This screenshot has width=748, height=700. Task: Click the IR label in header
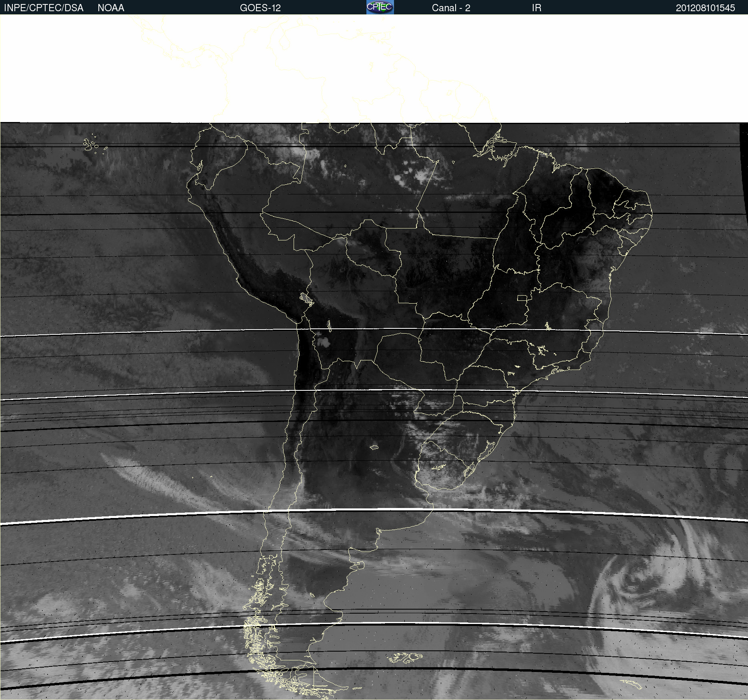pyautogui.click(x=536, y=8)
